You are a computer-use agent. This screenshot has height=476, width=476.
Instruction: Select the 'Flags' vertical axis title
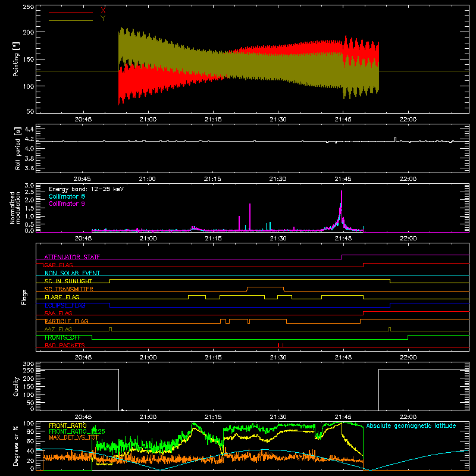pos(24,297)
